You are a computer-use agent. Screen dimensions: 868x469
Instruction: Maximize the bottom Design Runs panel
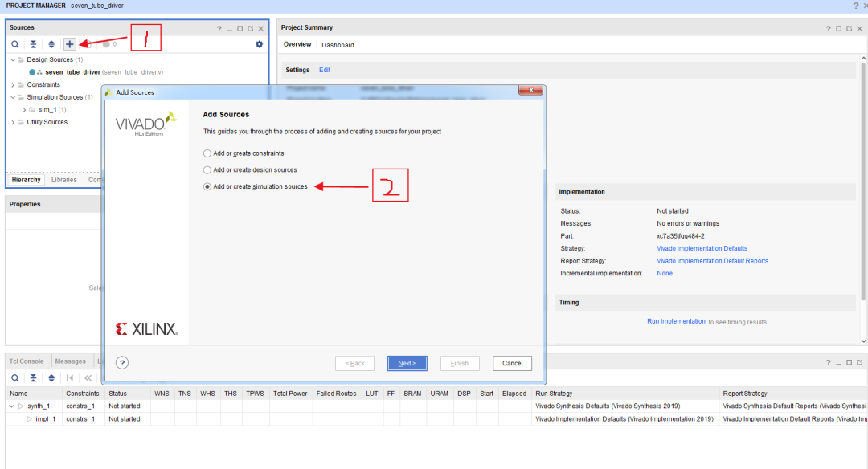850,363
